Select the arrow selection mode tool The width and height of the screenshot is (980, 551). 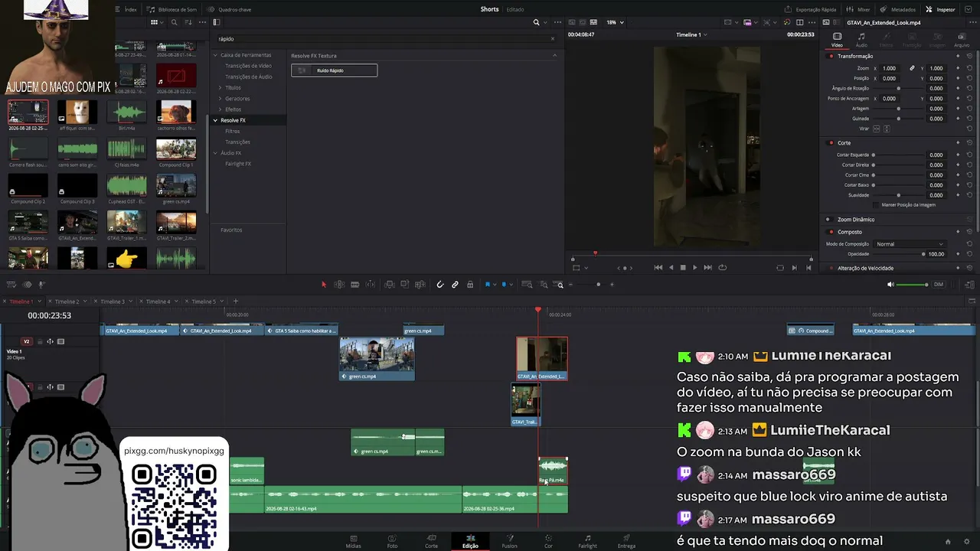(x=323, y=285)
